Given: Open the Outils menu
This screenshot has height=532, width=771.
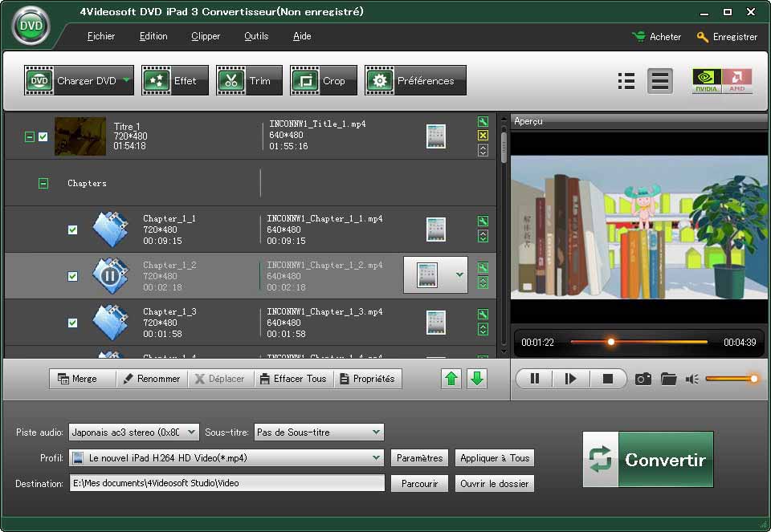Looking at the screenshot, I should [256, 36].
